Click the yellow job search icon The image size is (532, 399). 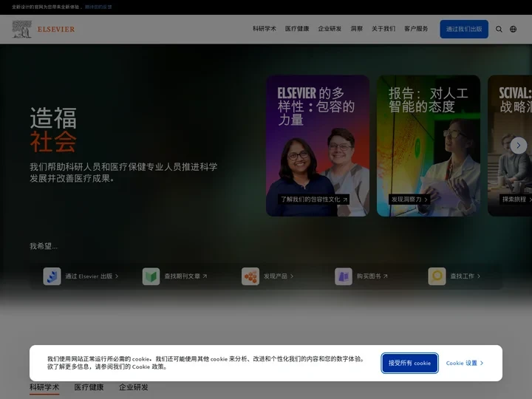[x=437, y=276]
